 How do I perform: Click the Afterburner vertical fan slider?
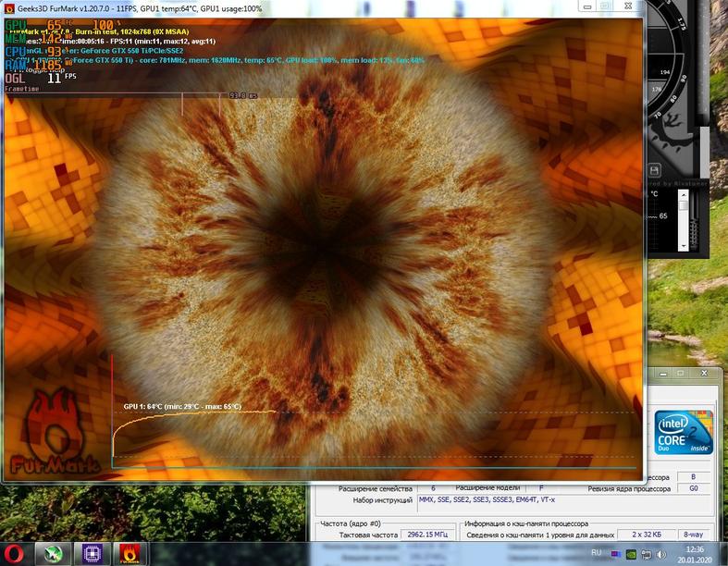click(695, 220)
